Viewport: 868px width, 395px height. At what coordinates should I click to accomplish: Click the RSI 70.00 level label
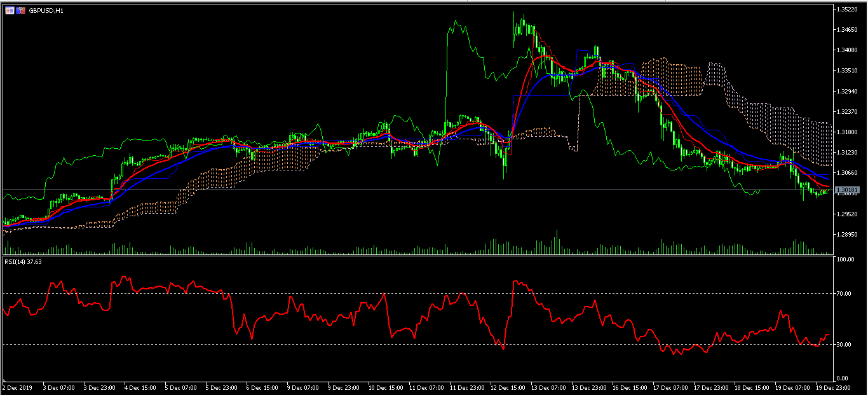click(x=846, y=293)
